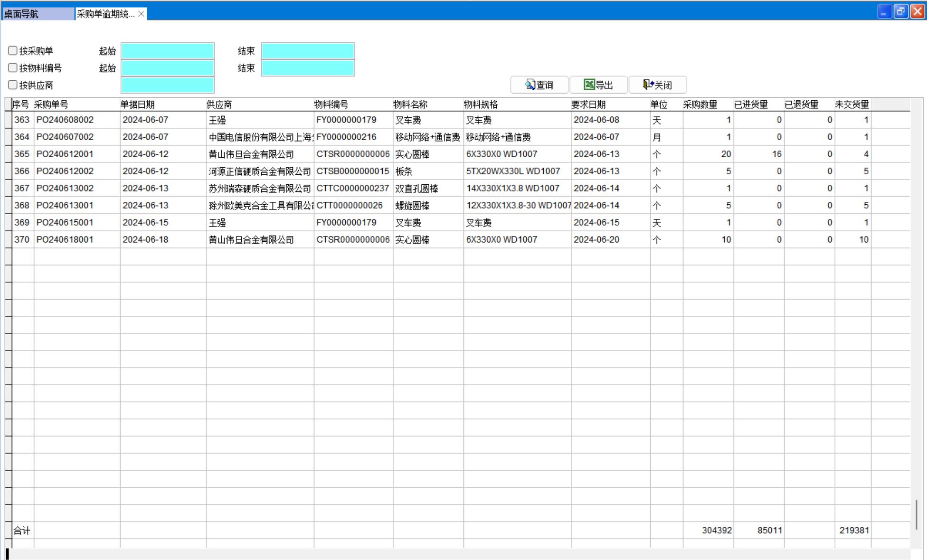
Task: Click the 供应商 filter input box
Action: [168, 85]
